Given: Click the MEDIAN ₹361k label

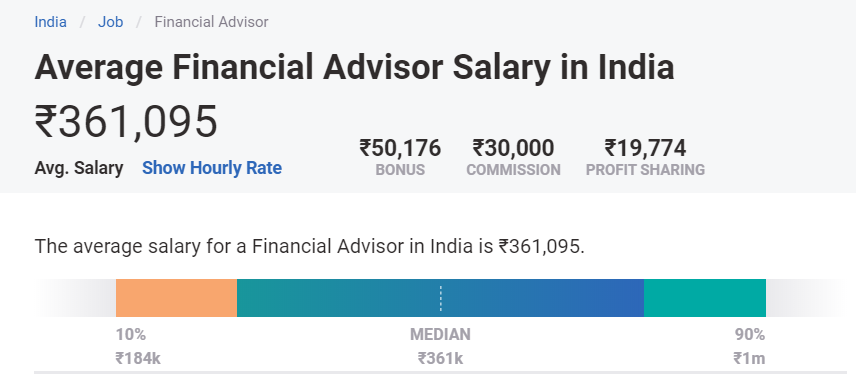Looking at the screenshot, I should [441, 346].
